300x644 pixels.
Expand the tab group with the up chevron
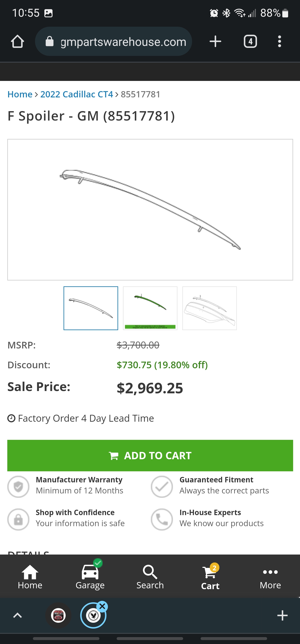point(17,615)
